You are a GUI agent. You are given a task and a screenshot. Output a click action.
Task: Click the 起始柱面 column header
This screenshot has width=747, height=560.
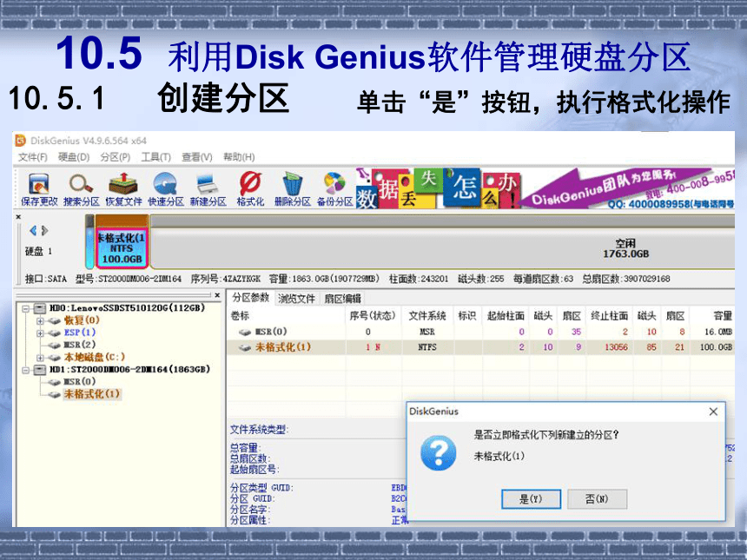point(506,316)
